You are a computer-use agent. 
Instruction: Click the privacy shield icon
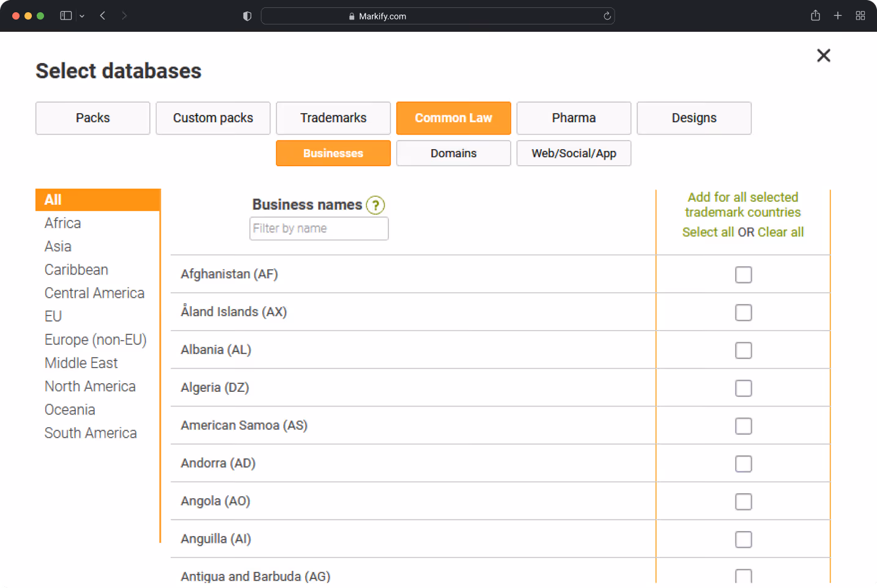247,16
